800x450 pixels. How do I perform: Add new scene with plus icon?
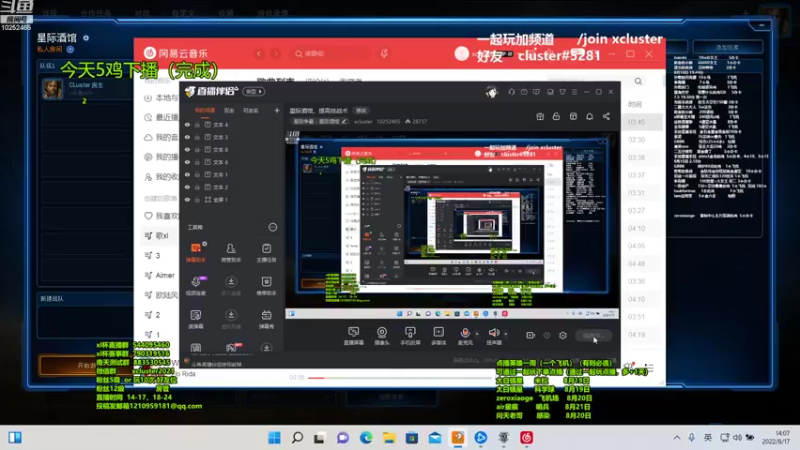coord(277,110)
